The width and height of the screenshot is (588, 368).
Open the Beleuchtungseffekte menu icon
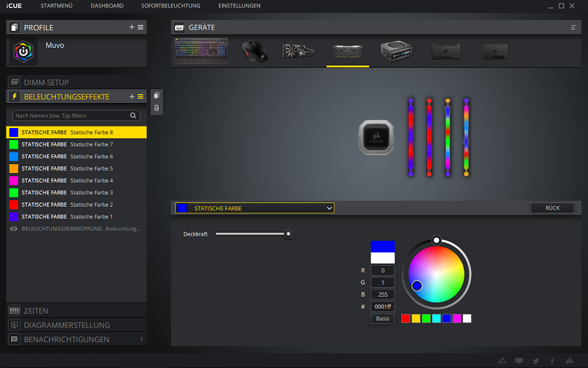(140, 96)
